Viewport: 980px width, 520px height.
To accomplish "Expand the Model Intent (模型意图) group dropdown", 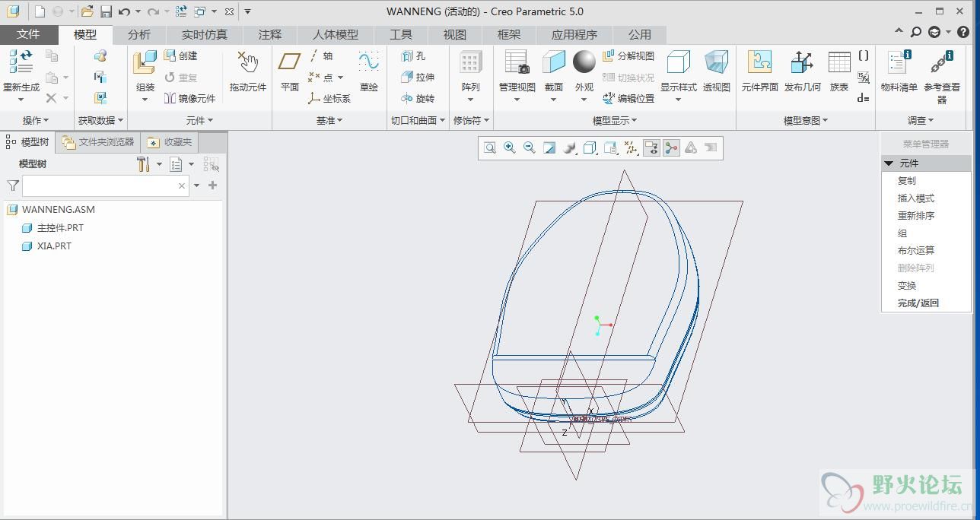I will [806, 120].
